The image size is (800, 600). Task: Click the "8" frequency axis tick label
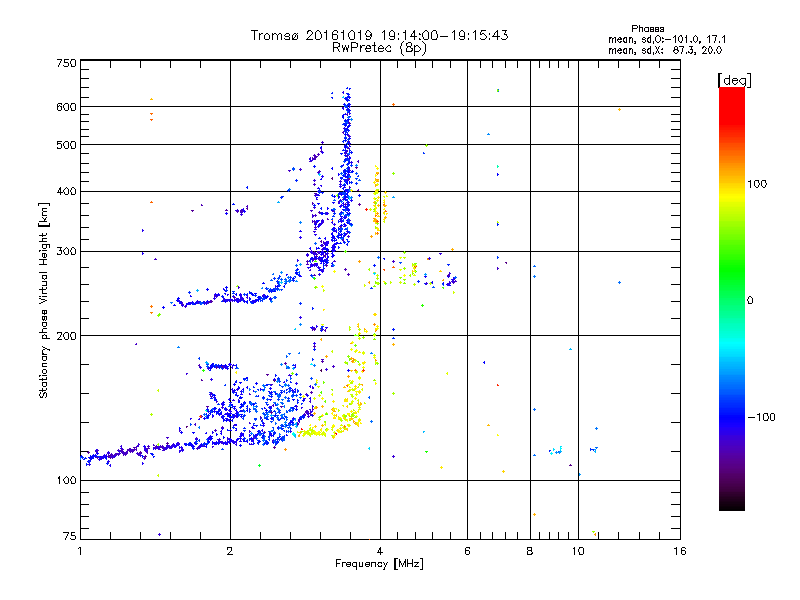click(530, 551)
